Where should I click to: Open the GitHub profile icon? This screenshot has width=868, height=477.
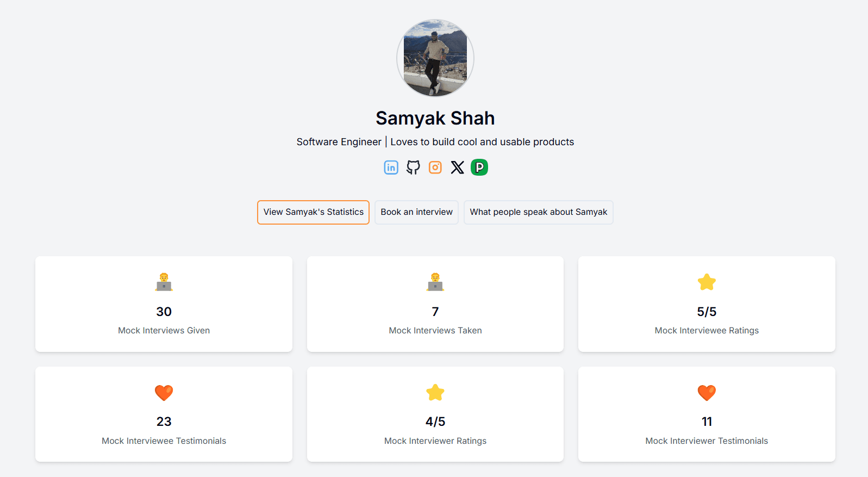[x=413, y=168]
